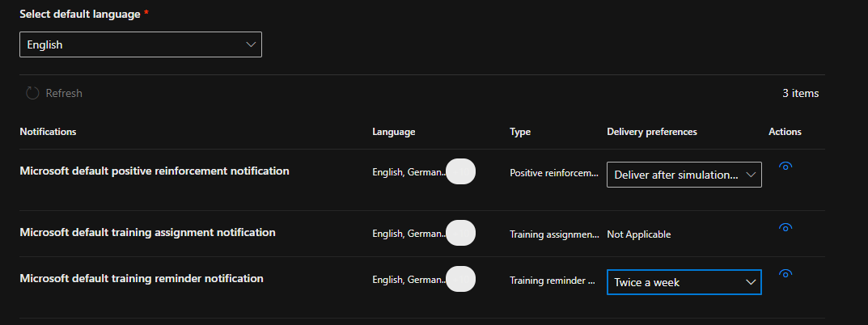Open Microsoft default positive reinforcement notification
The width and height of the screenshot is (868, 325).
154,171
